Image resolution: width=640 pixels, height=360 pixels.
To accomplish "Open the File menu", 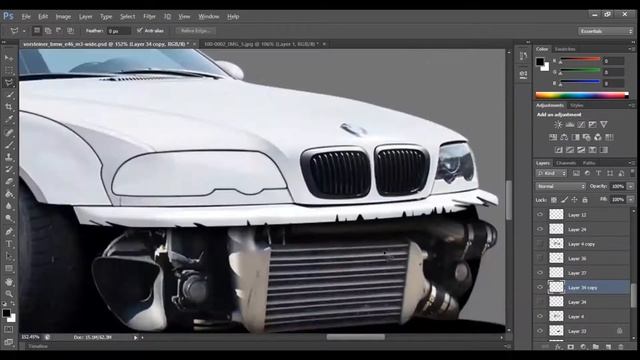I will tap(26, 17).
